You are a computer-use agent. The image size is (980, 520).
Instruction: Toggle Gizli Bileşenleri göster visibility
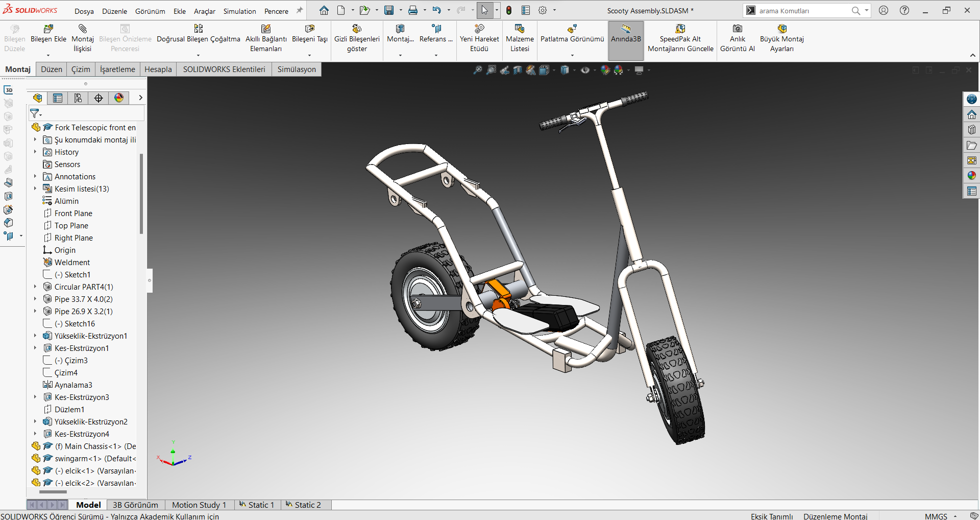357,29
